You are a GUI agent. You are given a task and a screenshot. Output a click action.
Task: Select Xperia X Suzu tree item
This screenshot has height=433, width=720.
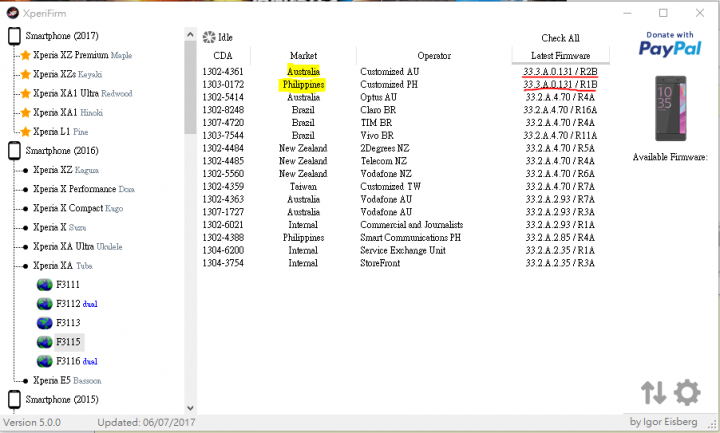pos(60,227)
